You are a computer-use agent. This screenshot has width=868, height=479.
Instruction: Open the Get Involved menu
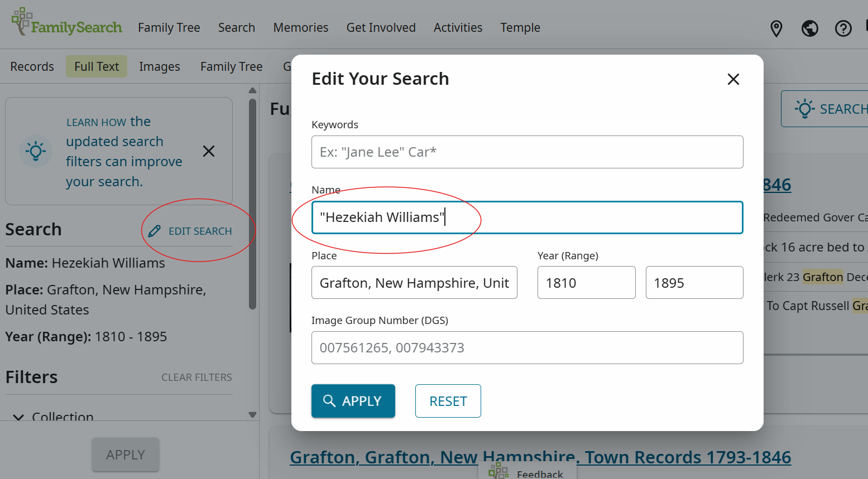tap(381, 27)
